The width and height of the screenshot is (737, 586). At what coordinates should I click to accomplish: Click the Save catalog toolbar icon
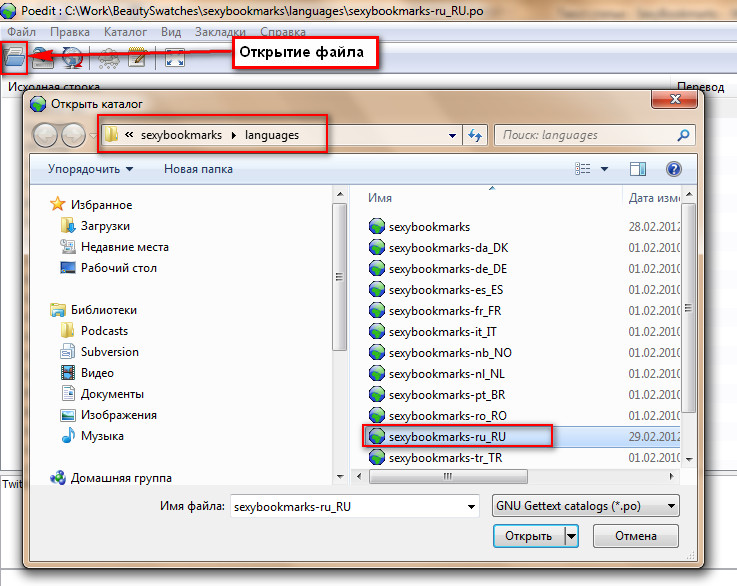pos(43,58)
